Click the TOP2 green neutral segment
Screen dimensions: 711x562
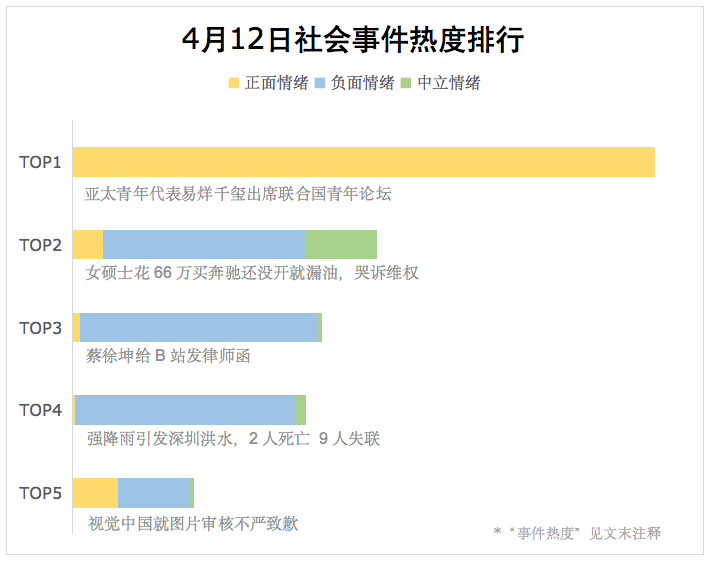341,244
